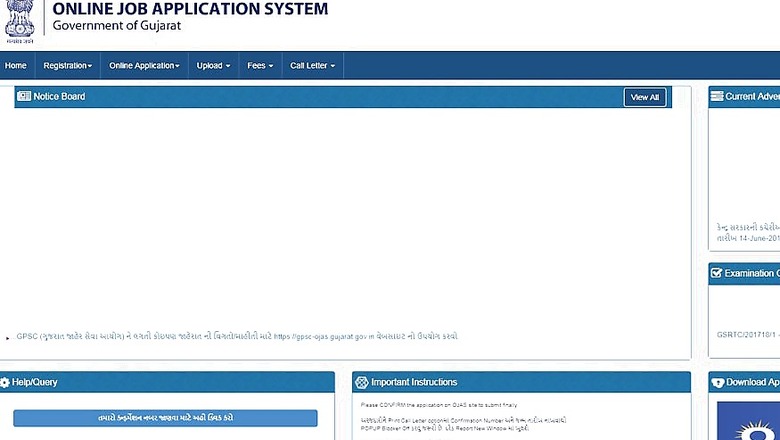This screenshot has height=440, width=780.
Task: Expand the Upload dropdown menu
Action: [x=213, y=66]
